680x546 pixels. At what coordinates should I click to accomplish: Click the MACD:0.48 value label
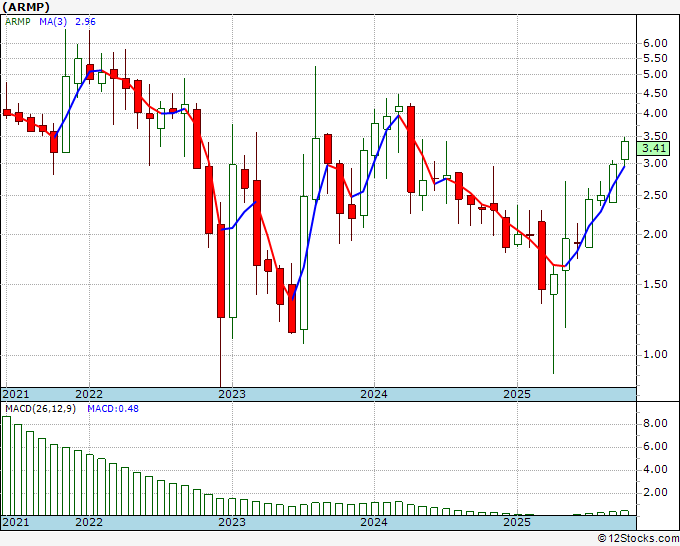(x=113, y=409)
